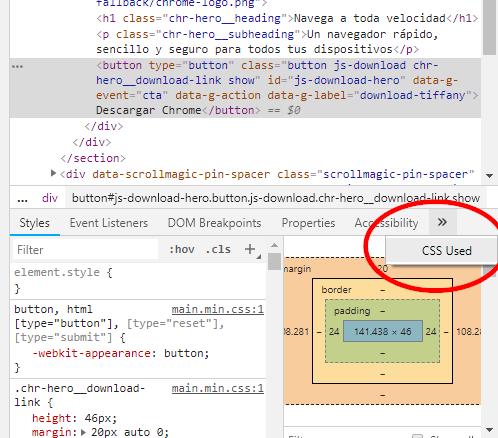Click the styles Filter input field
Screen dimensions: 498x438
(x=85, y=250)
